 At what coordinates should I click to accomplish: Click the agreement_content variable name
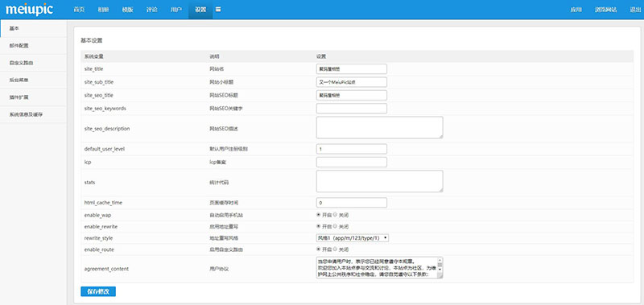click(x=106, y=269)
